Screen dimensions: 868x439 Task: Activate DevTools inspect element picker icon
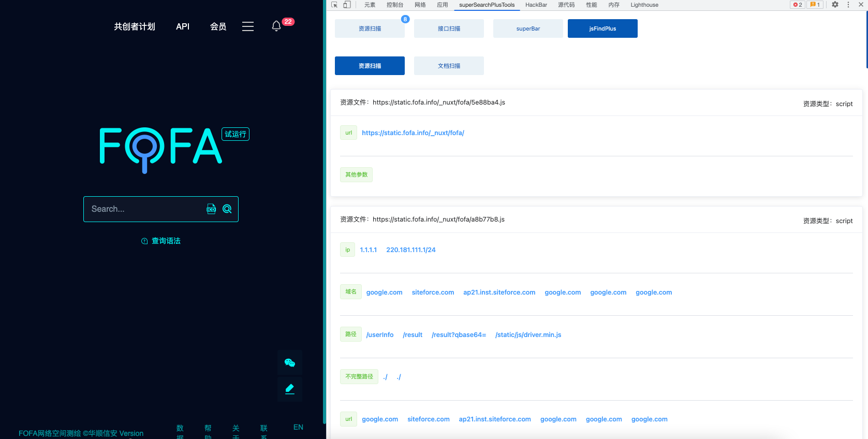pyautogui.click(x=334, y=5)
